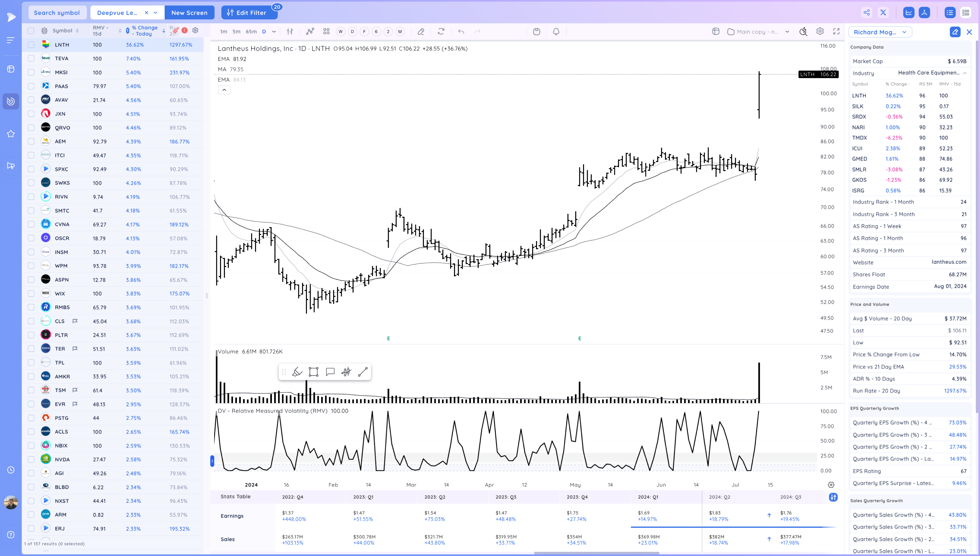Click the New Screen button

pyautogui.click(x=189, y=12)
